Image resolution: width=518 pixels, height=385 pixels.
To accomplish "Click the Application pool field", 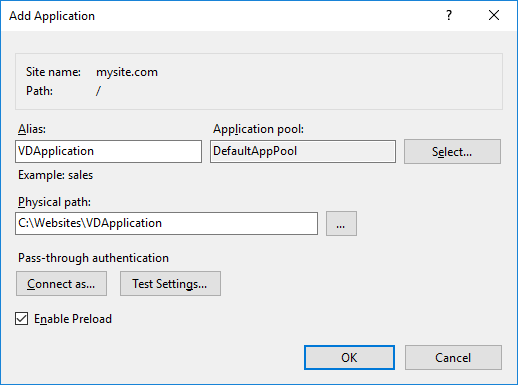I will pyautogui.click(x=303, y=151).
